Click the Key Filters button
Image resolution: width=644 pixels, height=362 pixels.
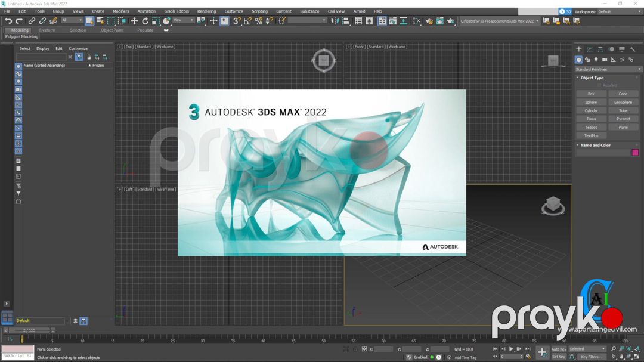592,357
